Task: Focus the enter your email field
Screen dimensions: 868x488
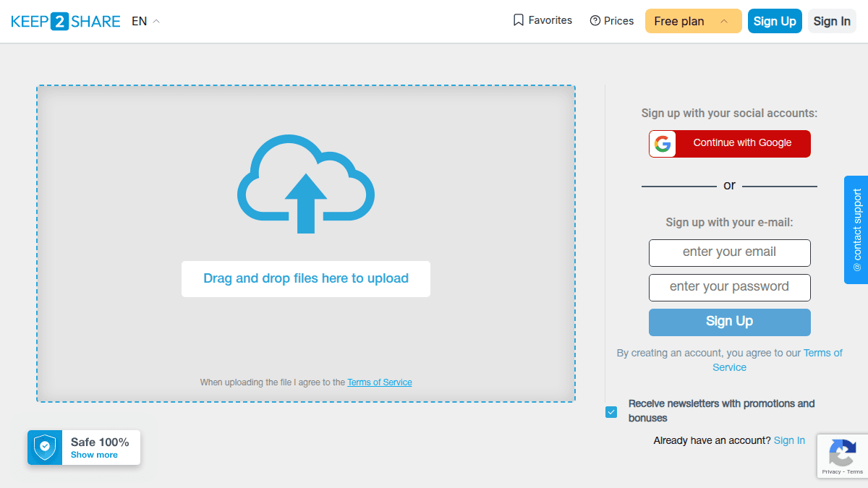Action: tap(729, 252)
